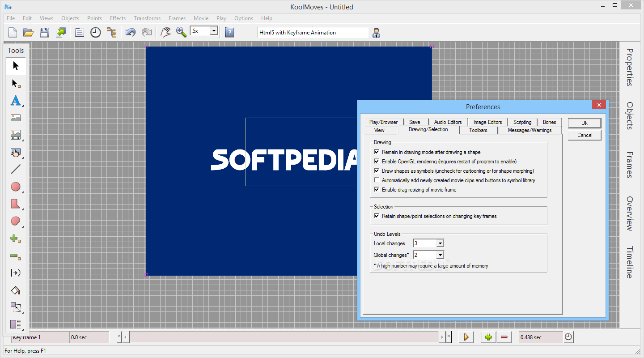Switch to the Bones tab

coord(550,122)
